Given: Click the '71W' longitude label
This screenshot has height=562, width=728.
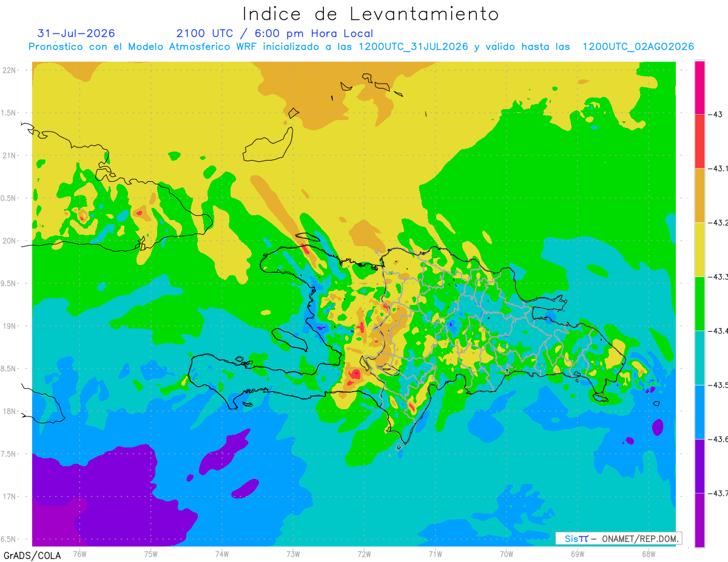Looking at the screenshot, I should pos(435,554).
